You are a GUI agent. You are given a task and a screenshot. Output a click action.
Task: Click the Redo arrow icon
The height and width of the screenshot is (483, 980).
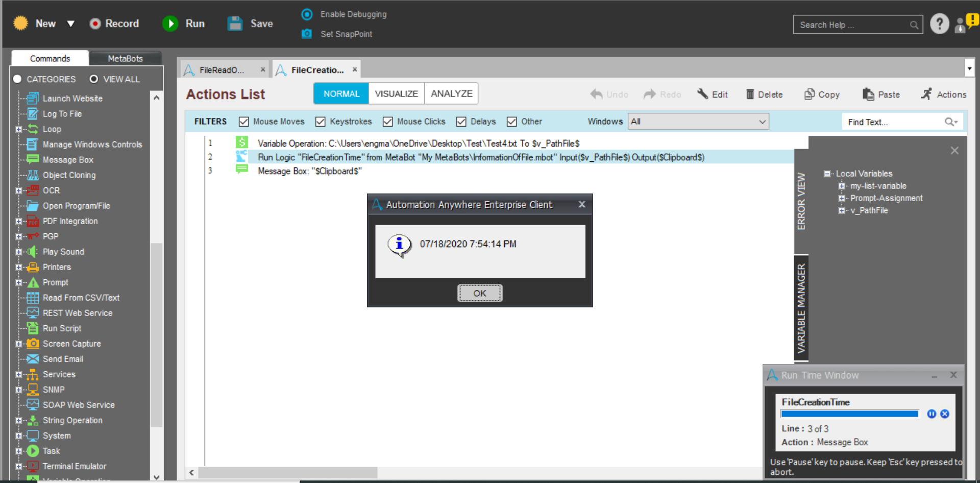(650, 94)
